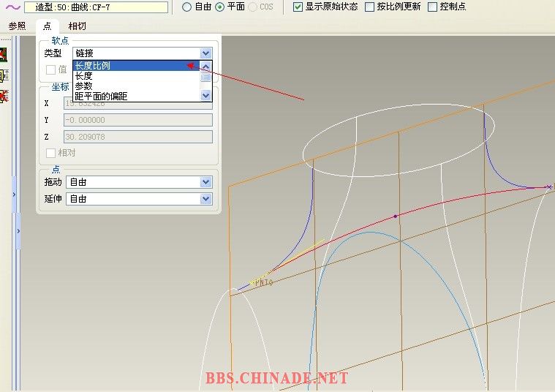The width and height of the screenshot is (555, 392).
Task: Select the curve endpoint cross at right
Action: coord(549,186)
